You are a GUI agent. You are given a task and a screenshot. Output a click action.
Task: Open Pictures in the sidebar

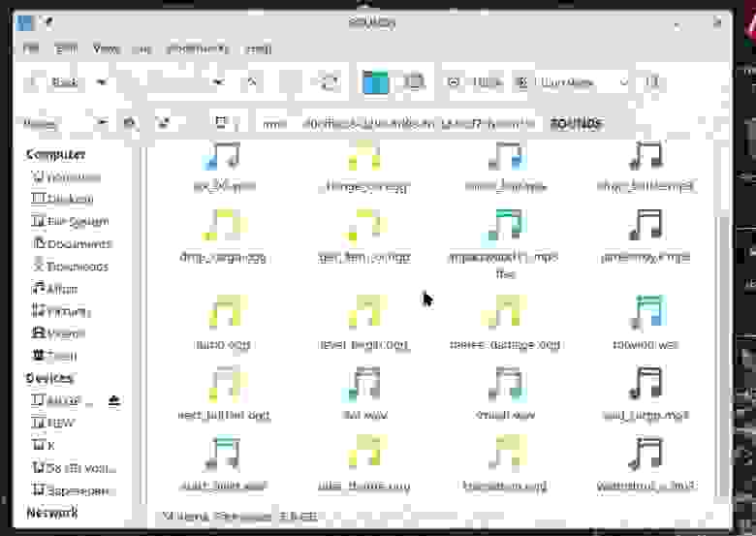click(61, 311)
